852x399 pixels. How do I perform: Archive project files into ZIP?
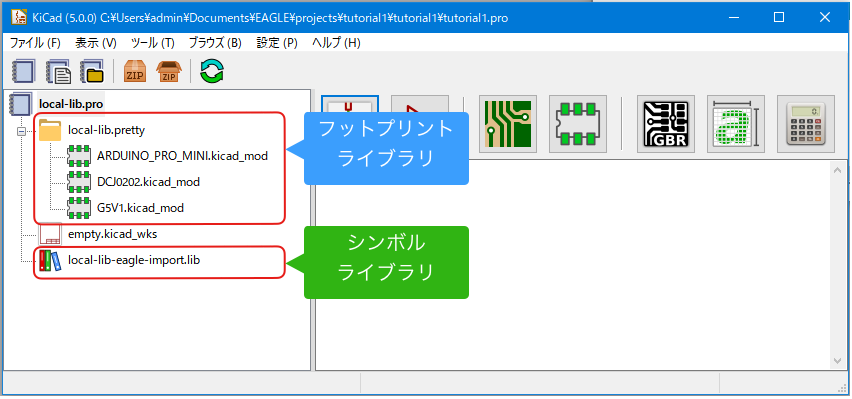point(135,71)
